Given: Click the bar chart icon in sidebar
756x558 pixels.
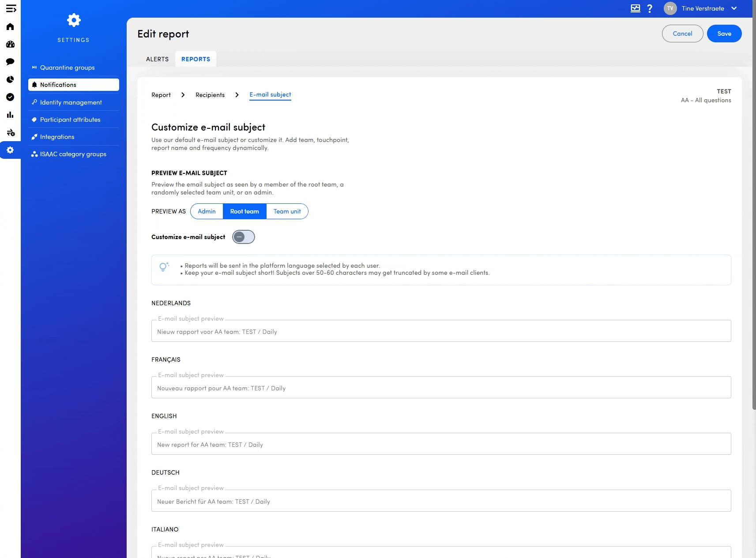Looking at the screenshot, I should coord(10,115).
